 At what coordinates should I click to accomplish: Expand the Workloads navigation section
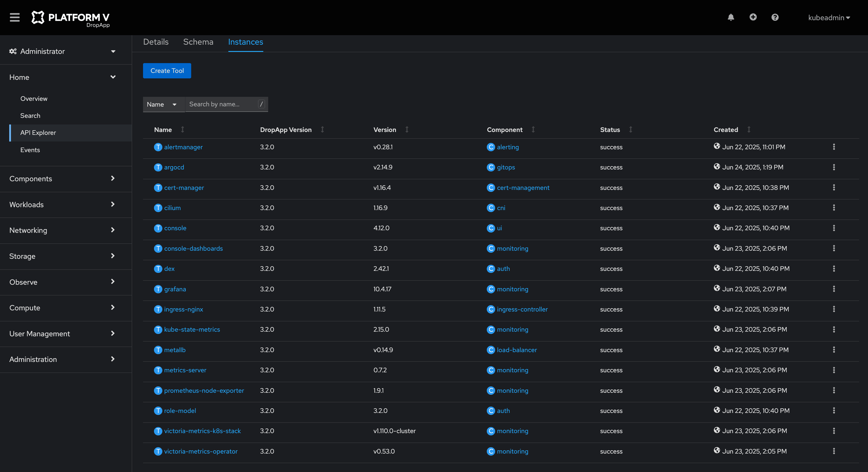pos(63,205)
